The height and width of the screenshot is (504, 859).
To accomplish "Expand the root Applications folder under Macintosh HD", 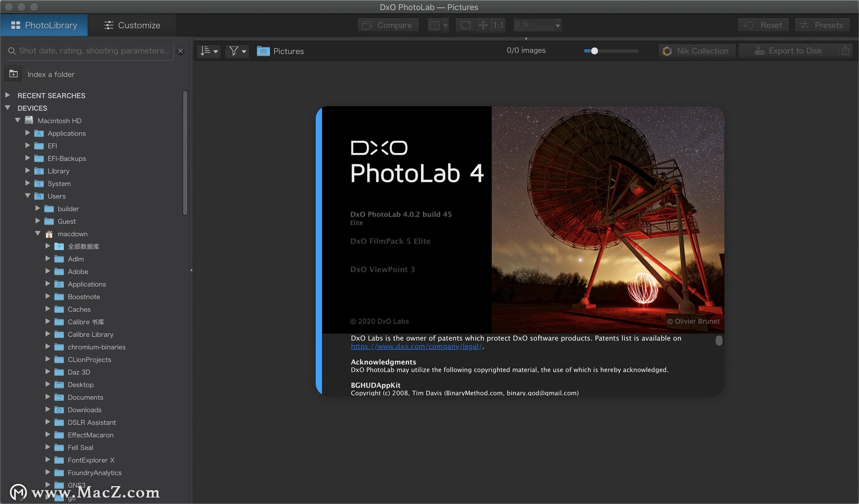I will tap(28, 133).
